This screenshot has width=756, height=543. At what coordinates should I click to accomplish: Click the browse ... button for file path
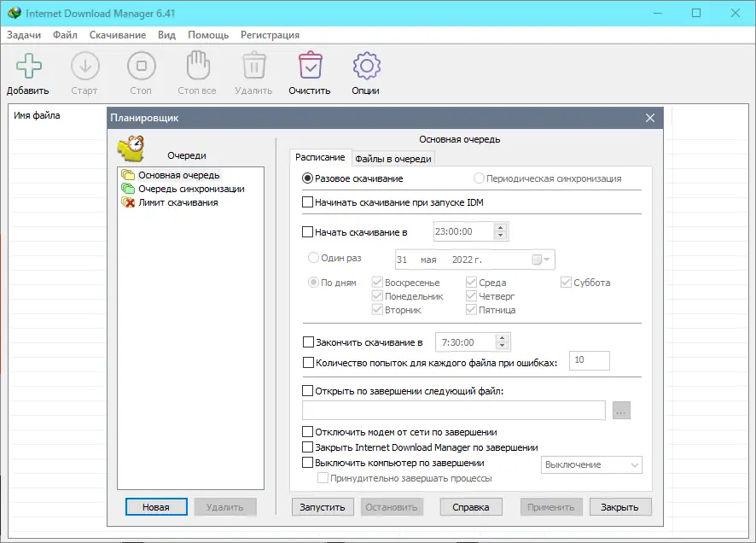coord(621,411)
